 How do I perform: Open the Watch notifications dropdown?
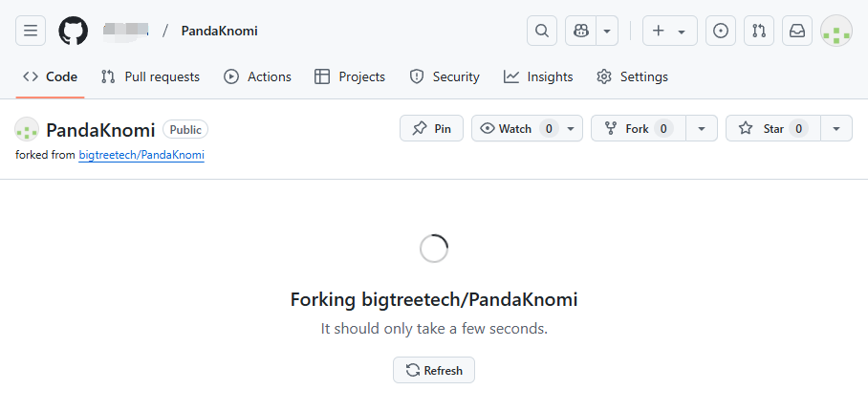click(x=526, y=128)
